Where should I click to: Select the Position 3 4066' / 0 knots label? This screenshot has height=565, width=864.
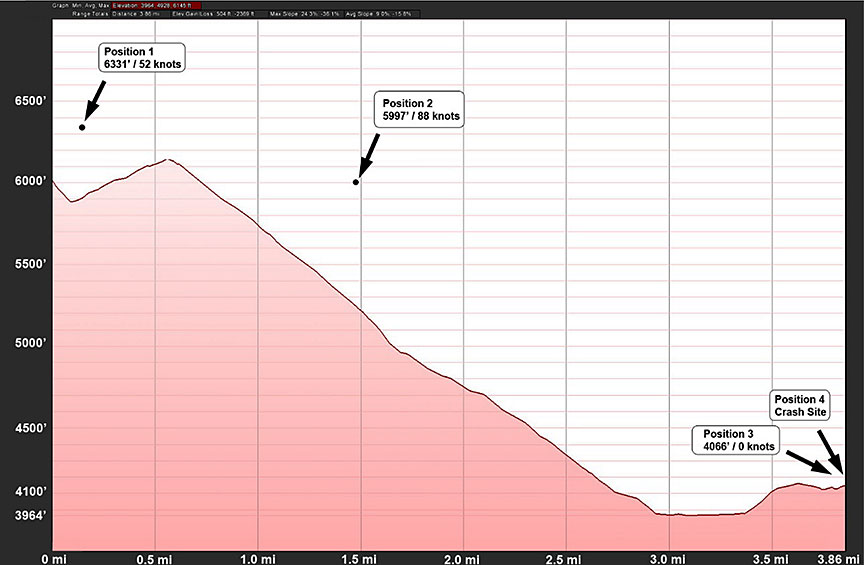[734, 441]
